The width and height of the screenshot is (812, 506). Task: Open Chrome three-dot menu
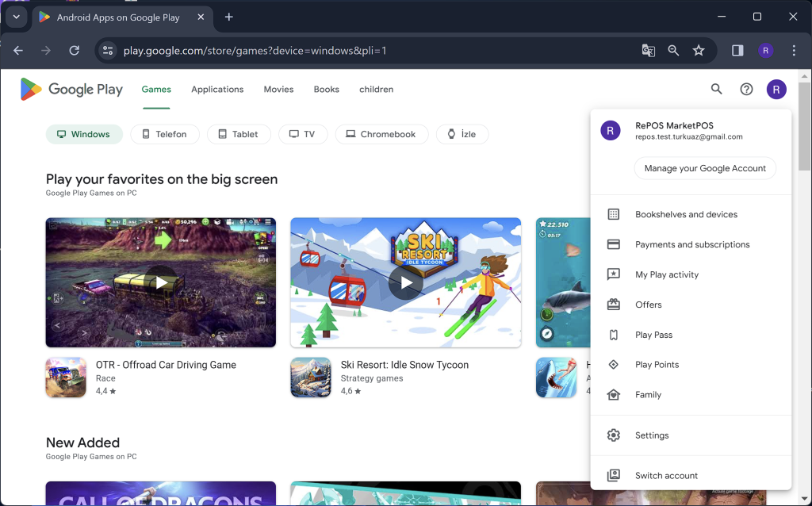pos(794,50)
